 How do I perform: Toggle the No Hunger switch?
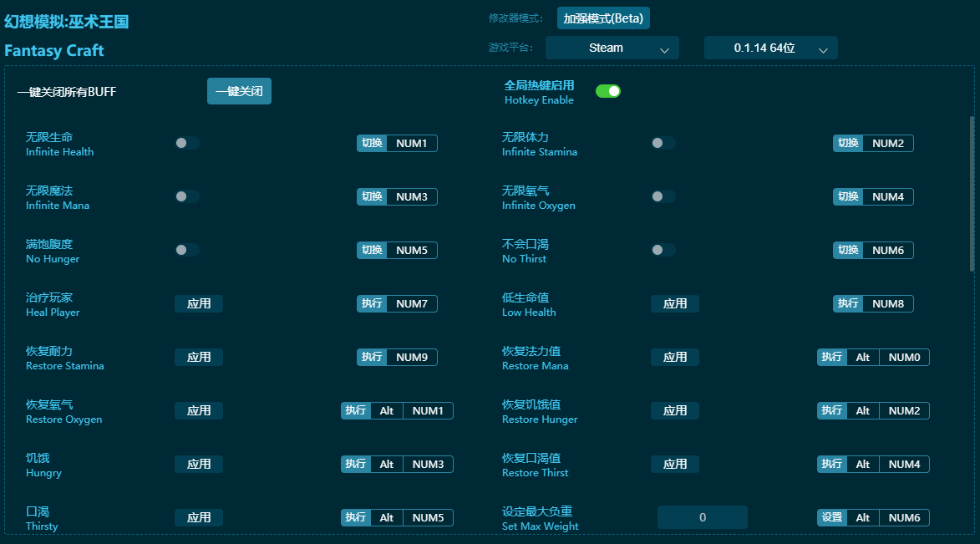pyautogui.click(x=187, y=250)
